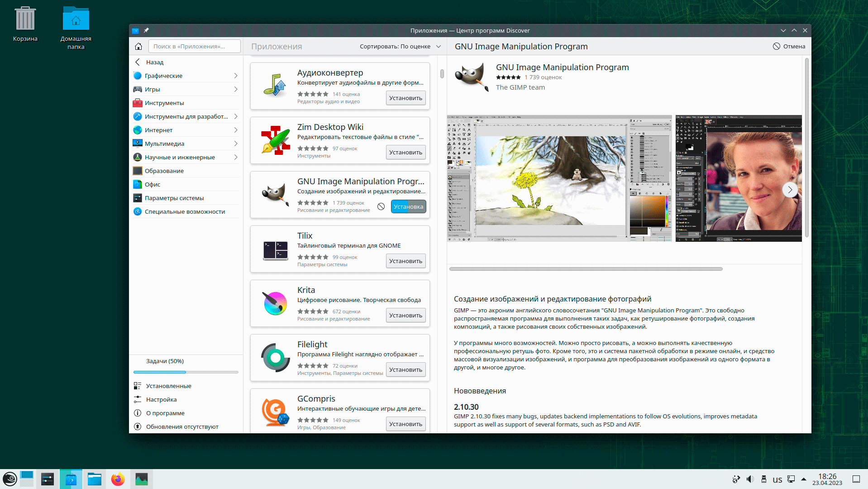Expand the Графические category chevron

point(236,76)
